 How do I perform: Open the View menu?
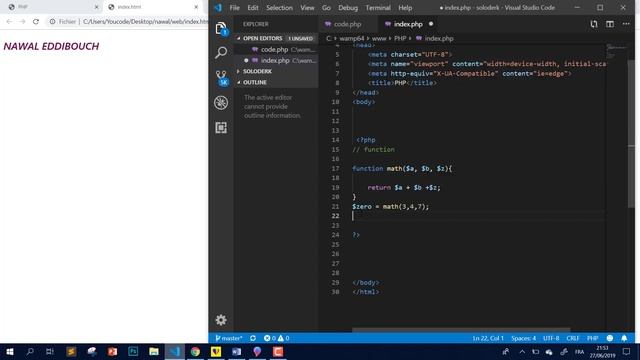coord(307,7)
